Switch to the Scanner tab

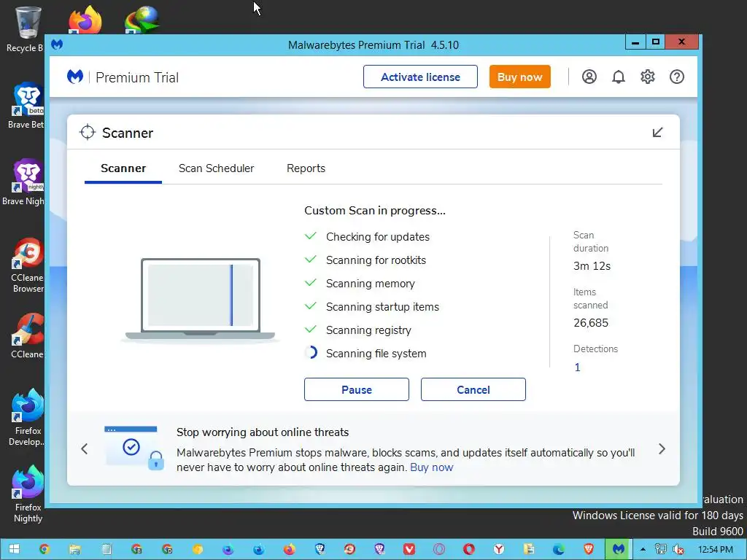point(123,168)
